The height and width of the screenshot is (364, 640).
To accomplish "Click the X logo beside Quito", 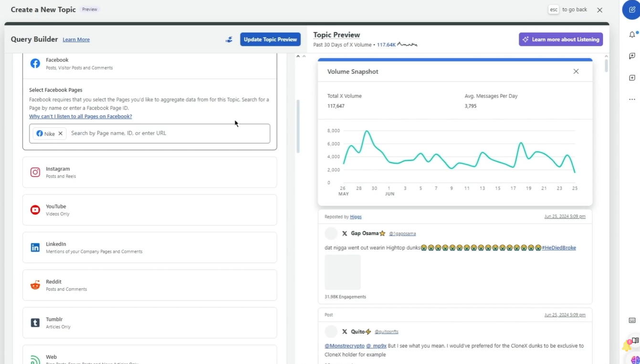I will 345,332.
